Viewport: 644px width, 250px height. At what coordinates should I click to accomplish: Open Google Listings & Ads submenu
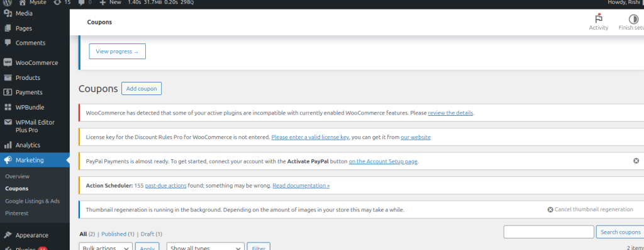point(33,201)
